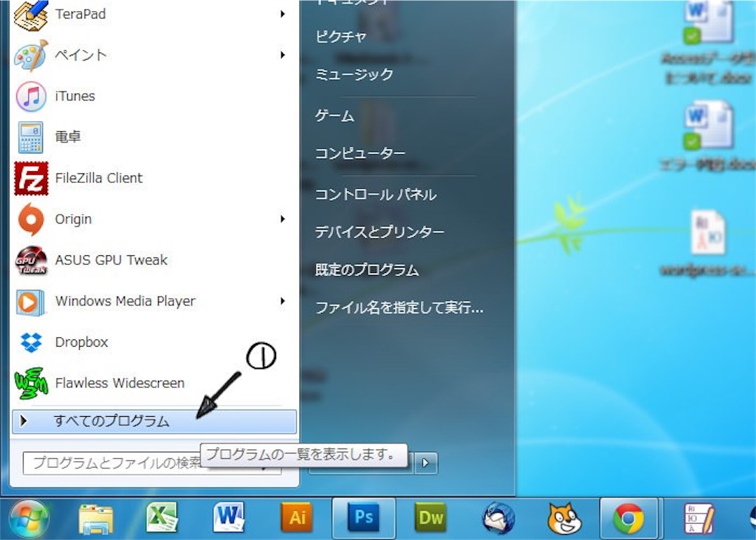
Task: Click the 電卓 label text
Action: click(67, 137)
